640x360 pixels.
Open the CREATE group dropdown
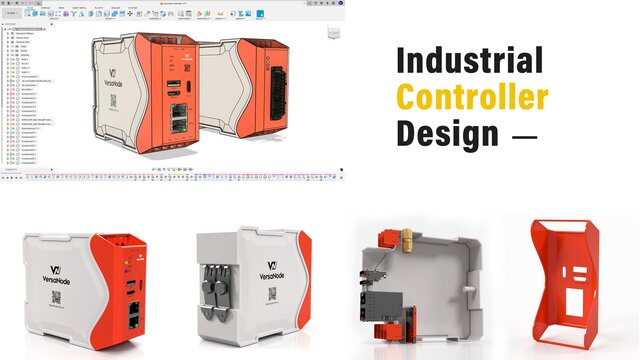[54, 18]
